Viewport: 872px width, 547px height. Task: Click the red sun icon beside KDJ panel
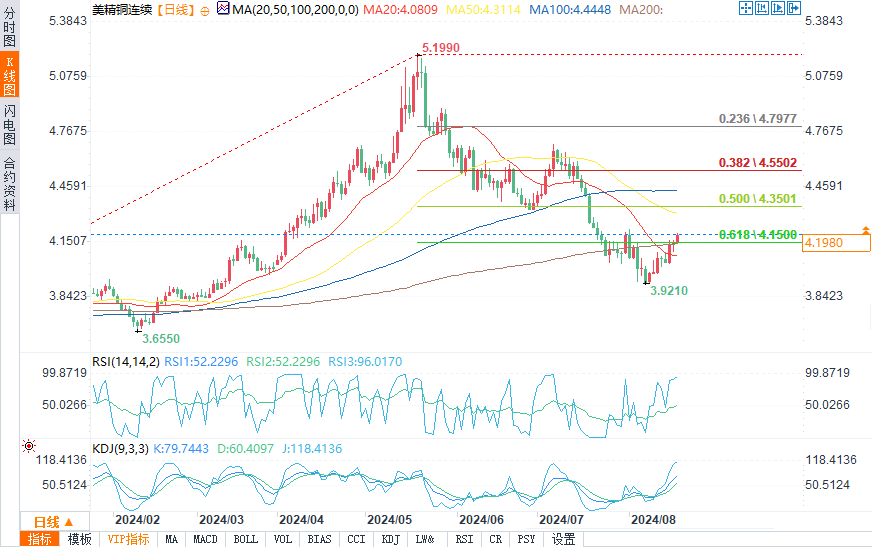click(29, 446)
